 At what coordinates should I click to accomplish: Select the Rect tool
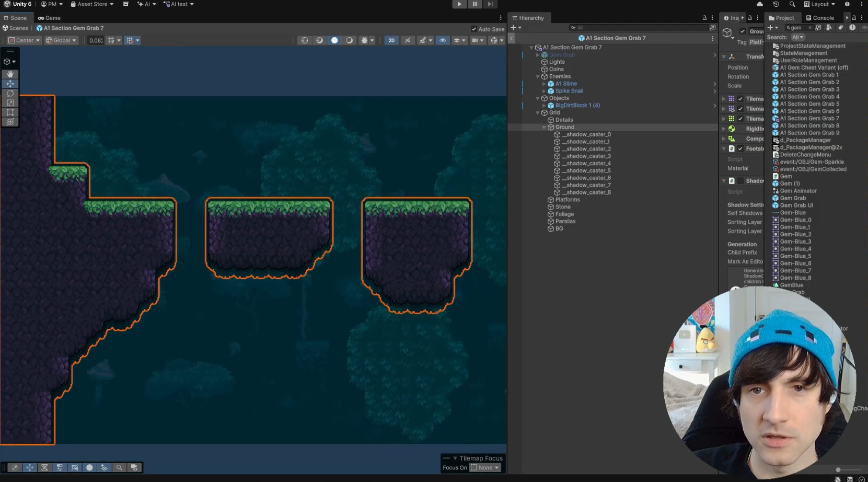[10, 112]
